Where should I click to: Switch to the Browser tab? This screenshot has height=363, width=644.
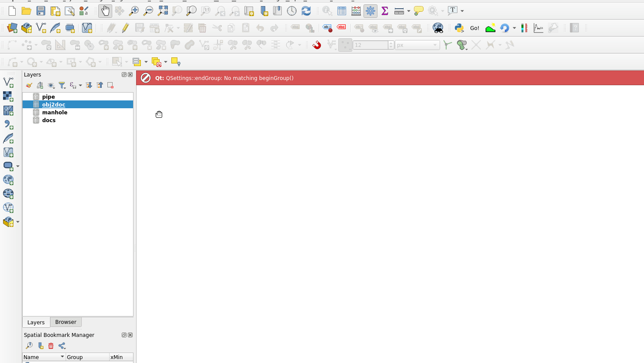(x=66, y=322)
